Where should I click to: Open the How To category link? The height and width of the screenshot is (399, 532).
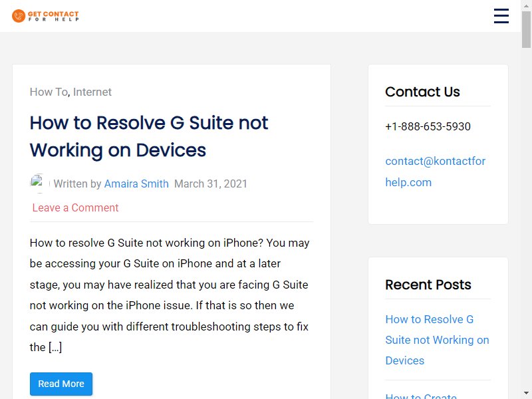49,92
